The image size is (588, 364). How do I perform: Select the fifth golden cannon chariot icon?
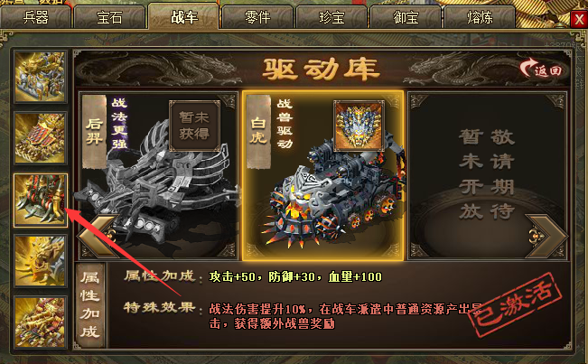point(41,322)
